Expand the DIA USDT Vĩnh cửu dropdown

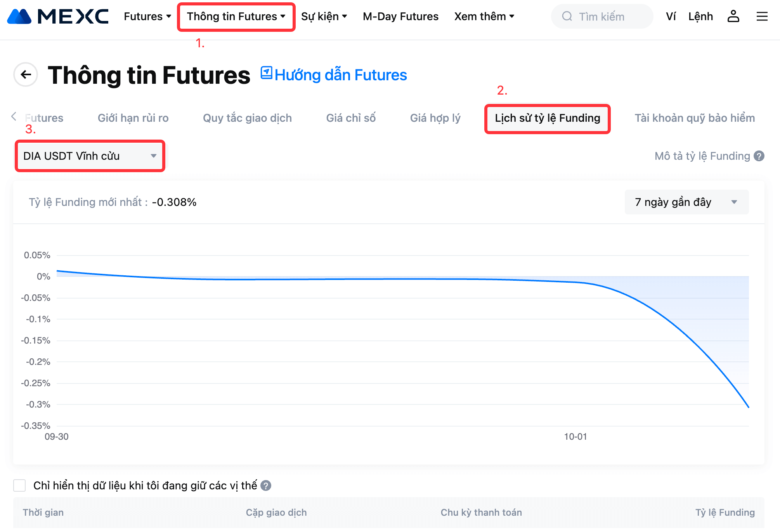coord(90,156)
